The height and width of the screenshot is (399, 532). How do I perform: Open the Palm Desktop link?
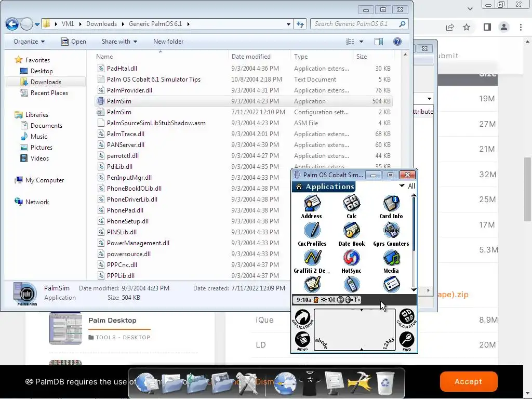tap(112, 320)
